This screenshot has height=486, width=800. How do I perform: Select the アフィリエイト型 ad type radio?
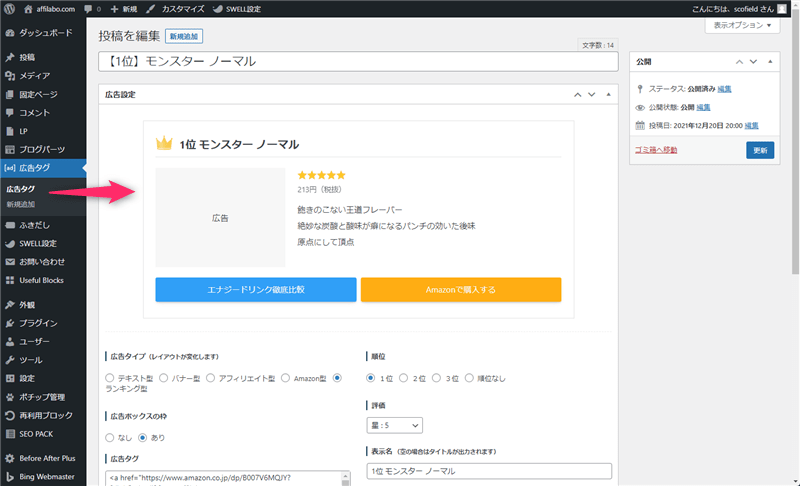[x=210, y=378]
